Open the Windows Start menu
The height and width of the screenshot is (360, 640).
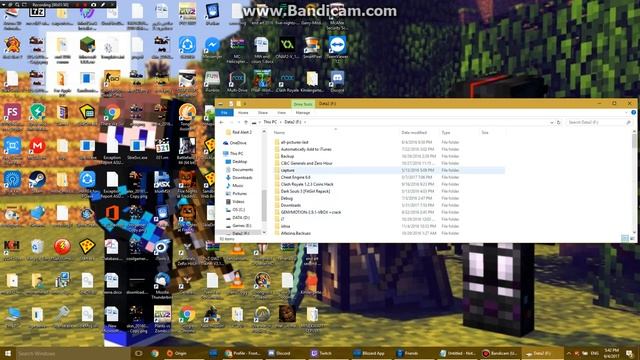[x=8, y=353]
